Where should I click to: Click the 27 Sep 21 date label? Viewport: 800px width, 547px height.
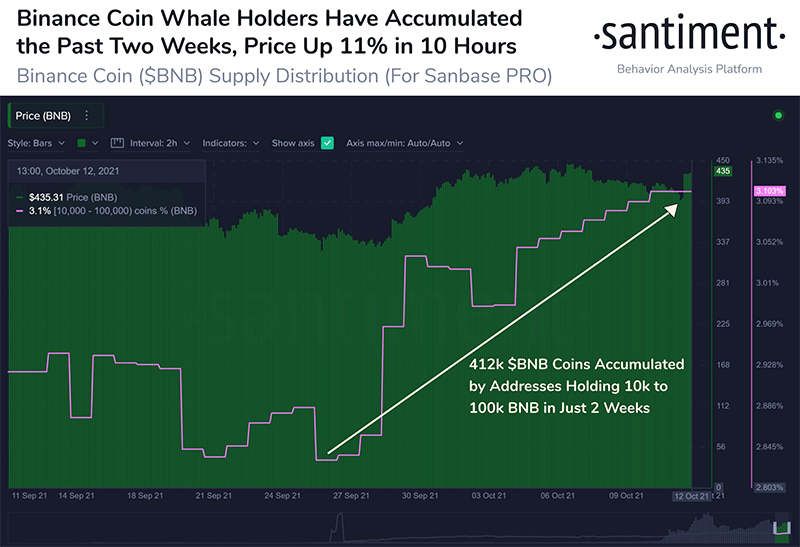(x=351, y=495)
